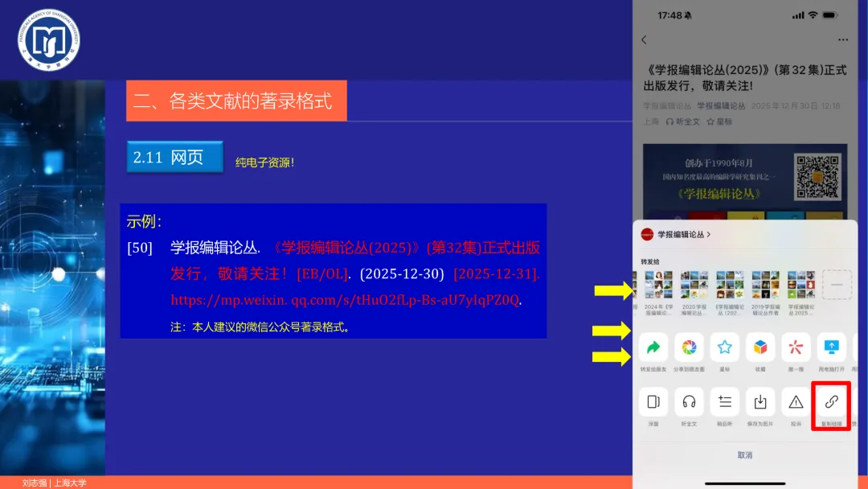Viewport: 868px width, 489px height.
Task: Tap the 搜一搜 red spark icon
Action: point(796,347)
